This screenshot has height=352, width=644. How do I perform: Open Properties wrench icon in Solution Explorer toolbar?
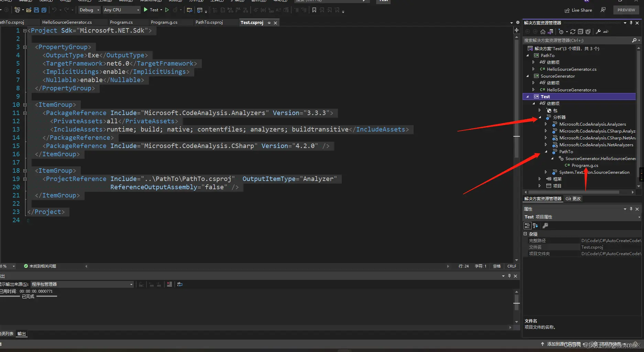[x=598, y=32]
